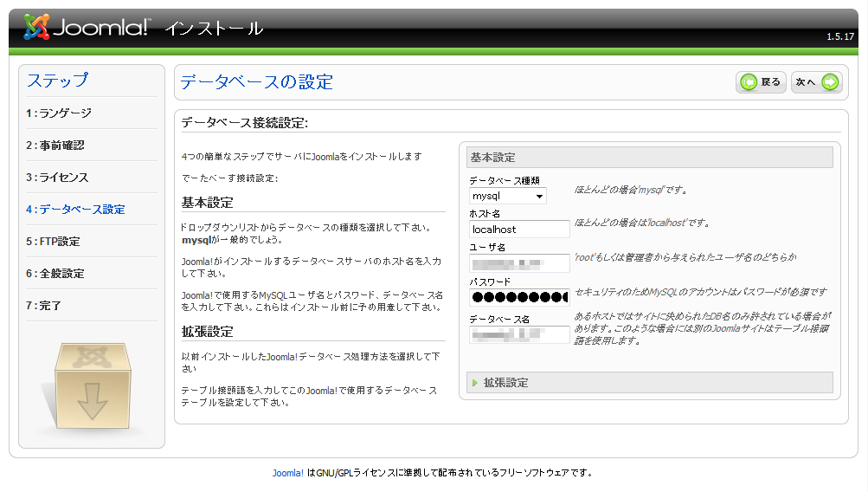Click the 基本設定 panel header
The height and width of the screenshot is (492, 868).
(650, 158)
